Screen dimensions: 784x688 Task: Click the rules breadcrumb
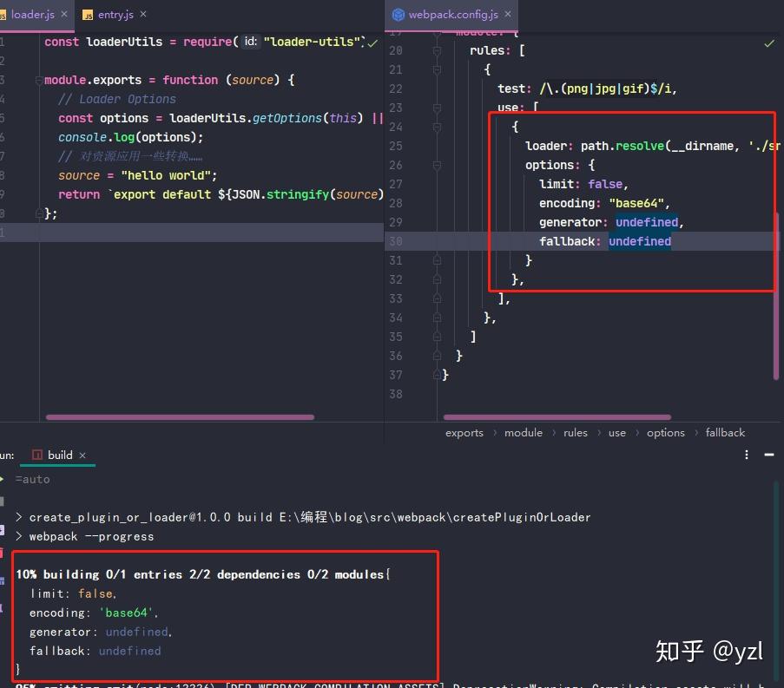pyautogui.click(x=575, y=433)
